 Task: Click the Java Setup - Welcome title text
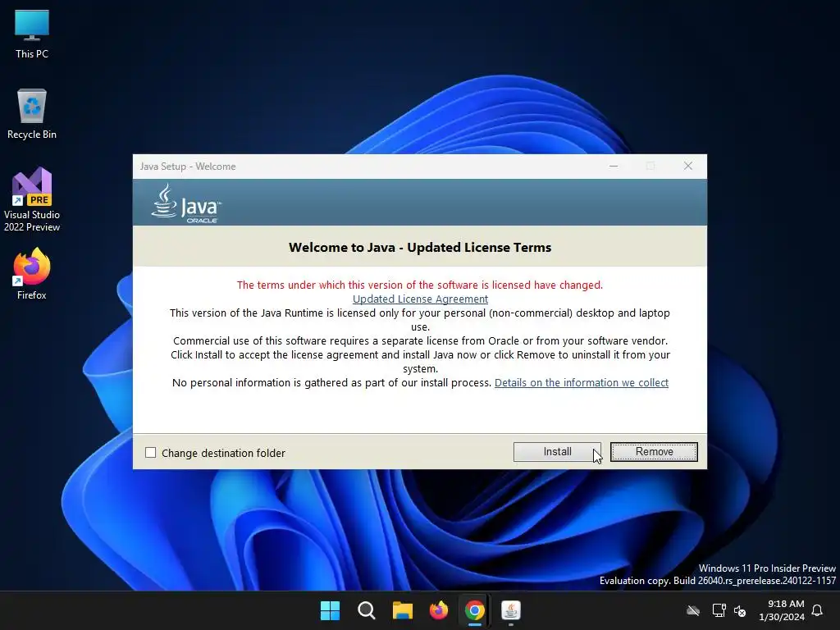coord(188,166)
